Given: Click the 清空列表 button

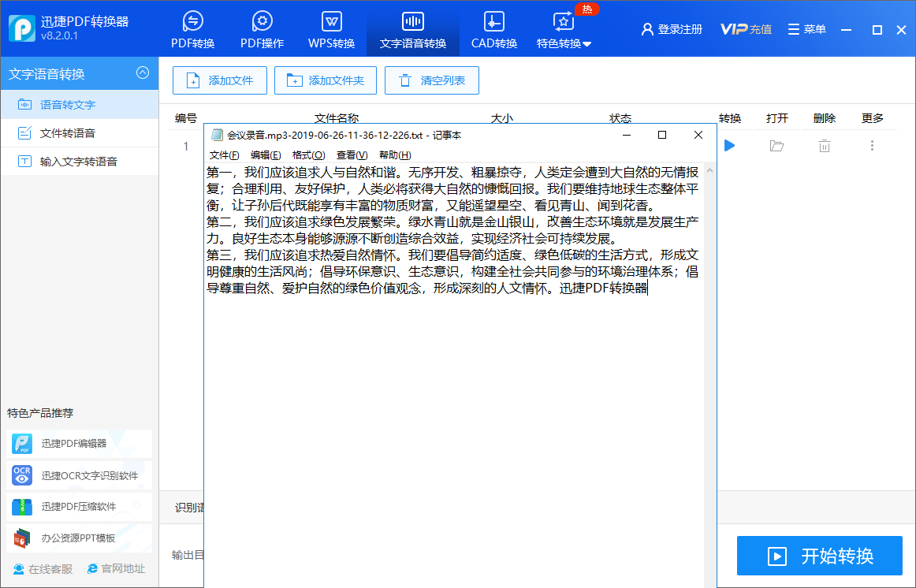Looking at the screenshot, I should point(432,80).
